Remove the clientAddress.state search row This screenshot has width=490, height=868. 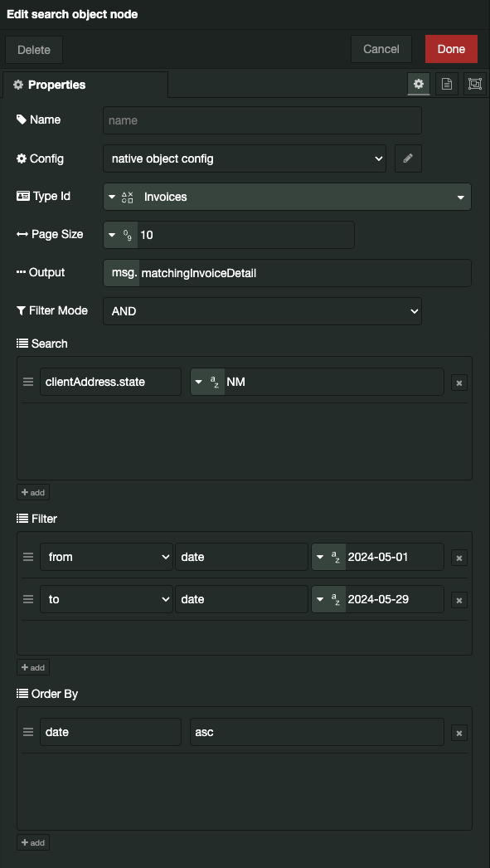coord(458,383)
